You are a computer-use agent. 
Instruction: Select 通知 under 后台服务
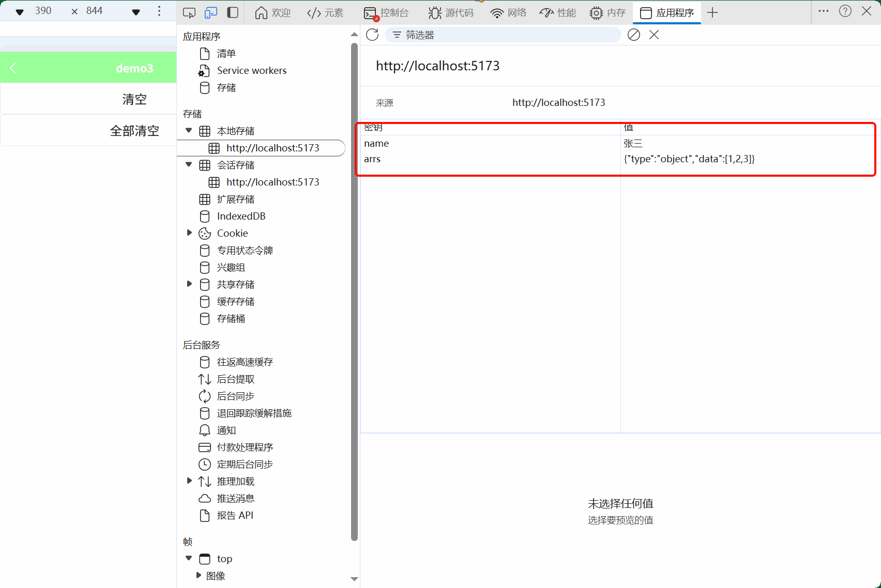coord(226,430)
